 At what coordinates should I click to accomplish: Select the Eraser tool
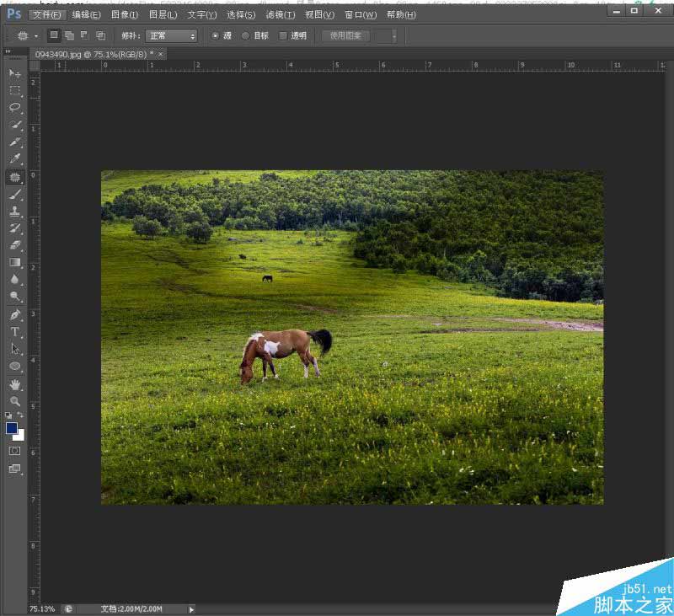[14, 245]
